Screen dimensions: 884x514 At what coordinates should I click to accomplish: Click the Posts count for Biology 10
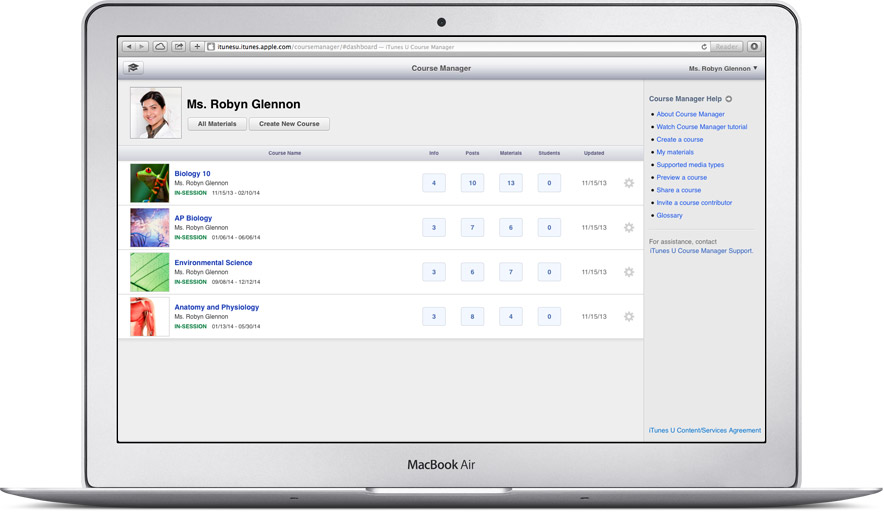(472, 183)
